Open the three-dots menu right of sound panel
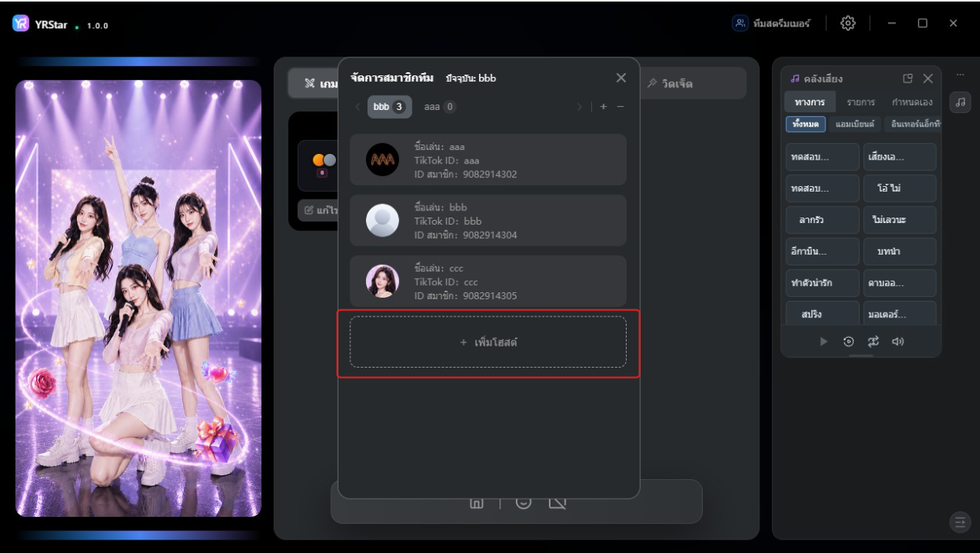This screenshot has width=980, height=553. [960, 75]
